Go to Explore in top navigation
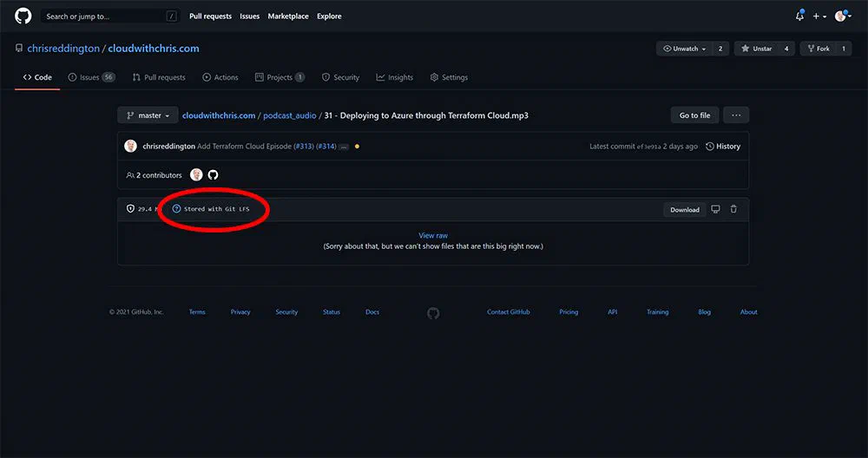Screen dimensions: 868x458 (329, 16)
